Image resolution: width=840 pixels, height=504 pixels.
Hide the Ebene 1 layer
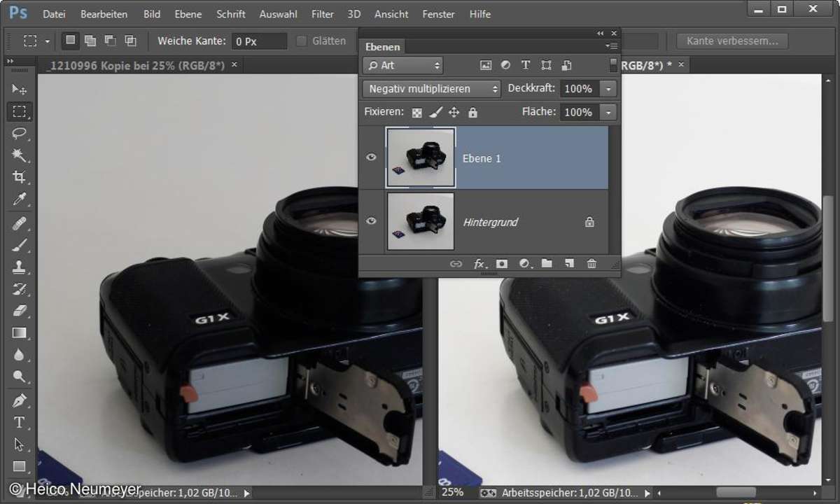coord(371,157)
